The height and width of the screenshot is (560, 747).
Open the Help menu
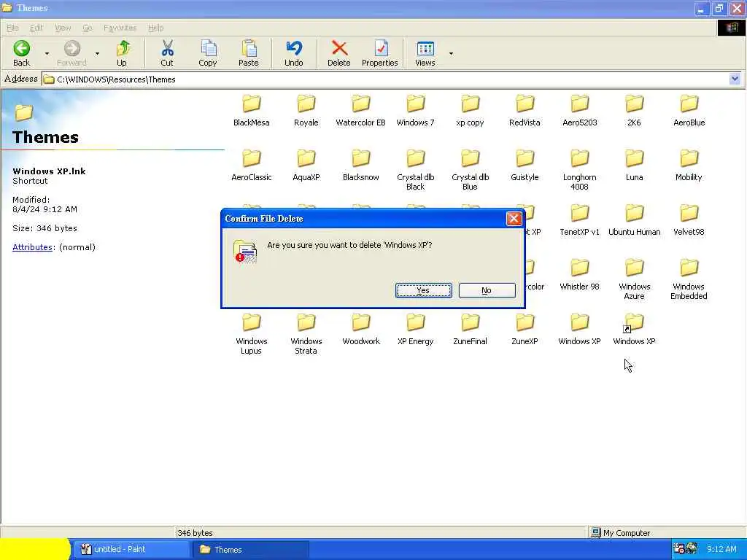pos(155,28)
